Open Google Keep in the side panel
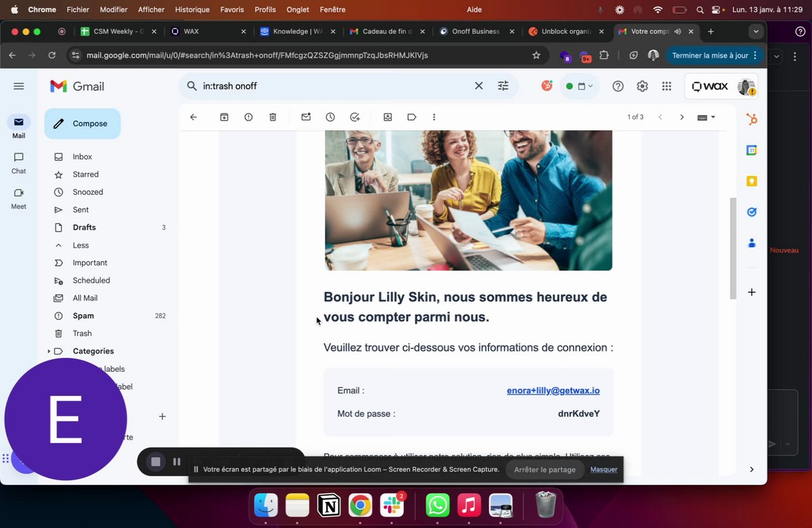Viewport: 812px width, 528px height. [x=752, y=181]
